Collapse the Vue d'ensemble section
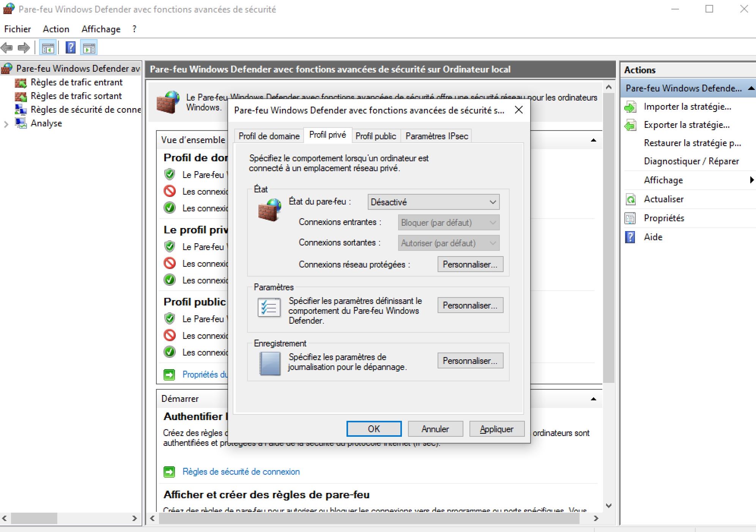 coord(594,140)
